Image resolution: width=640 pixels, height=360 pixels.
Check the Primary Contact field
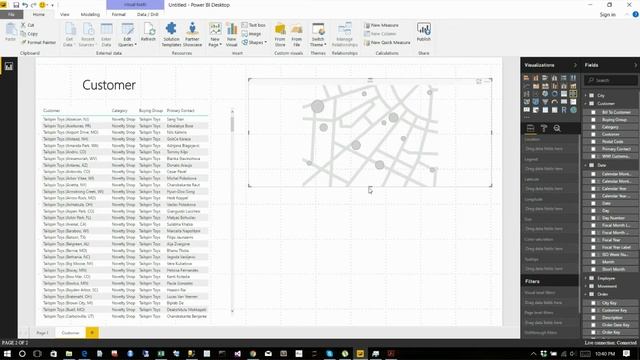point(593,149)
